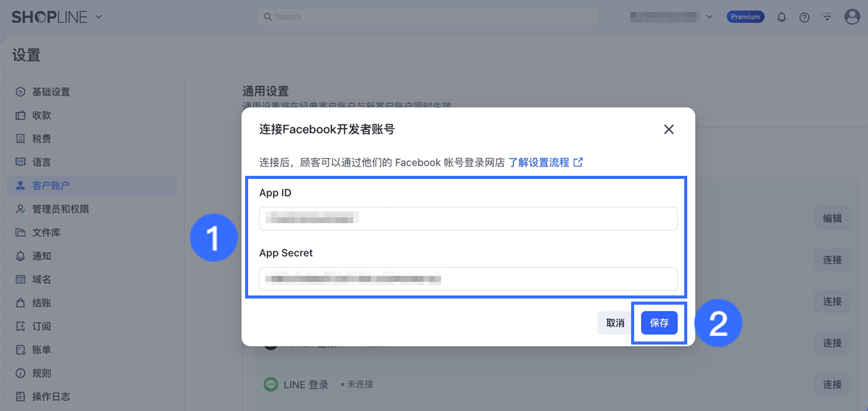
Task: Open 基础设置 in the settings sidebar
Action: (51, 92)
